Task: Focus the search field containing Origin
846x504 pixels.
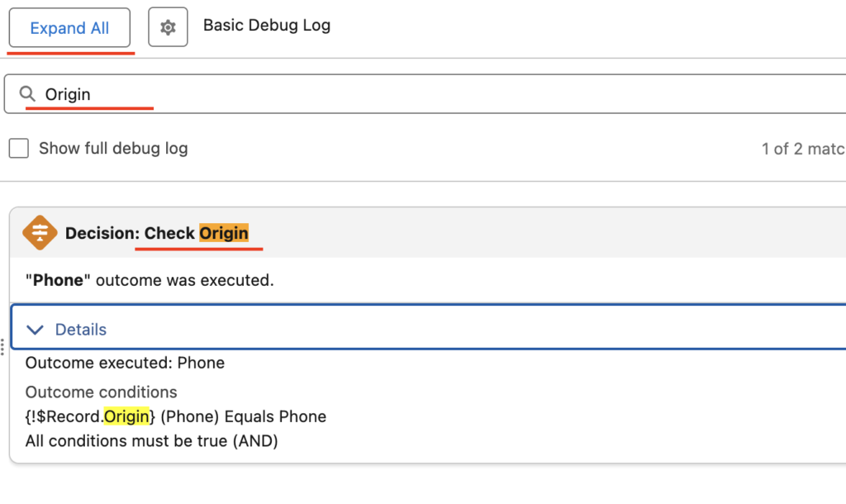Action: pyautogui.click(x=426, y=94)
